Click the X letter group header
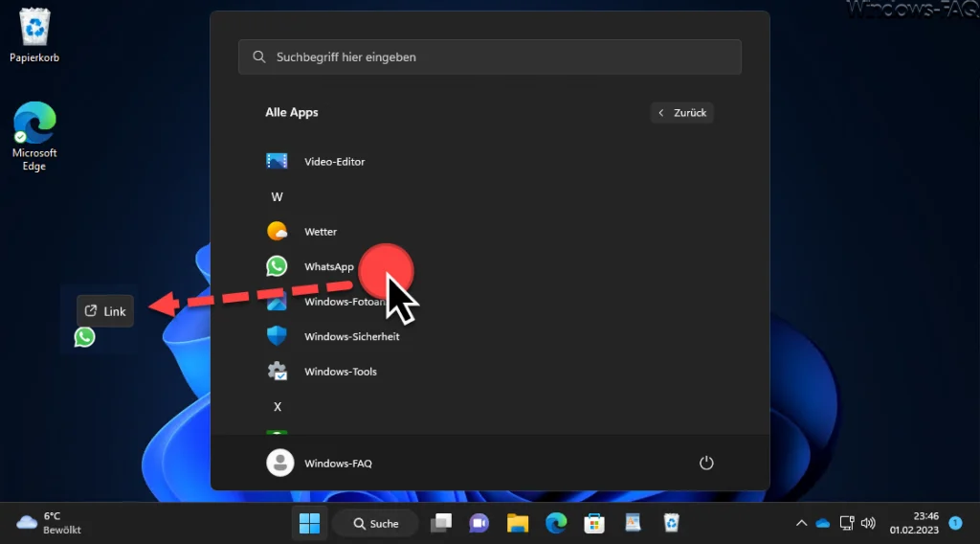The width and height of the screenshot is (980, 544). 278,407
